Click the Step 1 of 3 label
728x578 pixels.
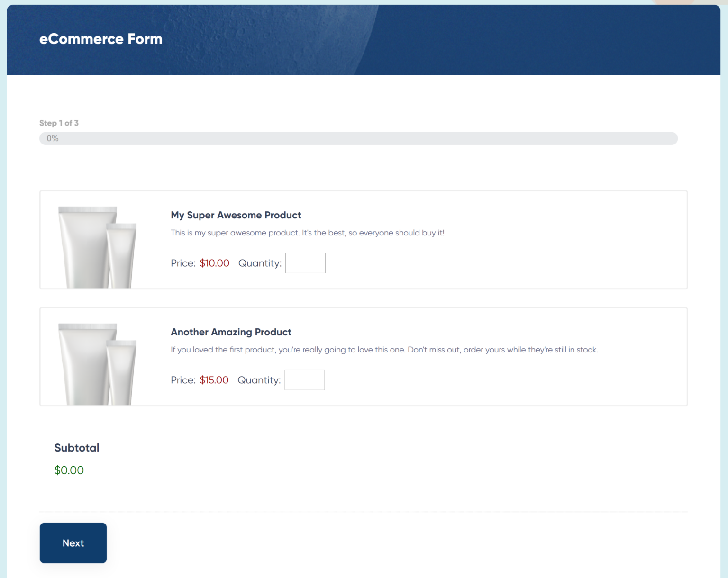tap(59, 123)
